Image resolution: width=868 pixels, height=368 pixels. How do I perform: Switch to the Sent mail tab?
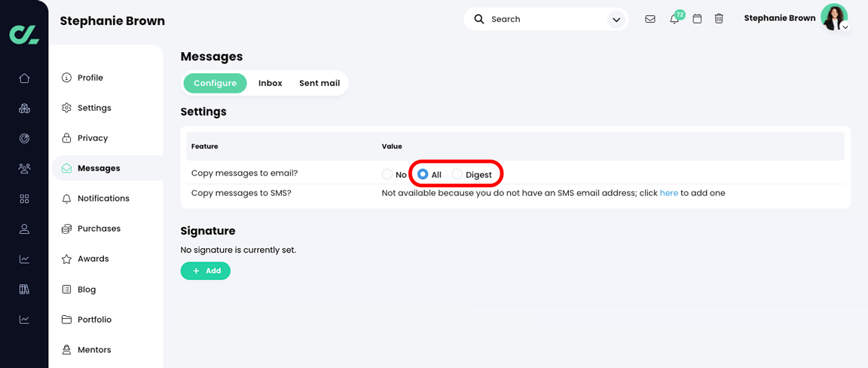319,83
